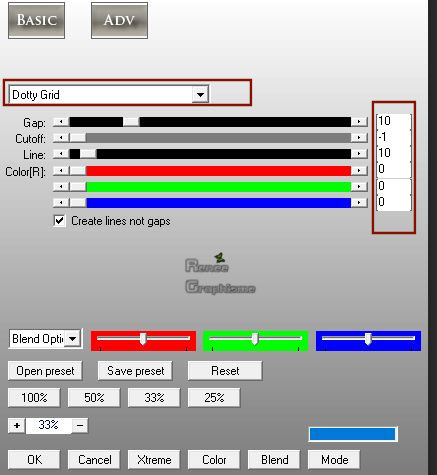The width and height of the screenshot is (437, 475).
Task: Click the minus zoom-out button
Action: 80,426
